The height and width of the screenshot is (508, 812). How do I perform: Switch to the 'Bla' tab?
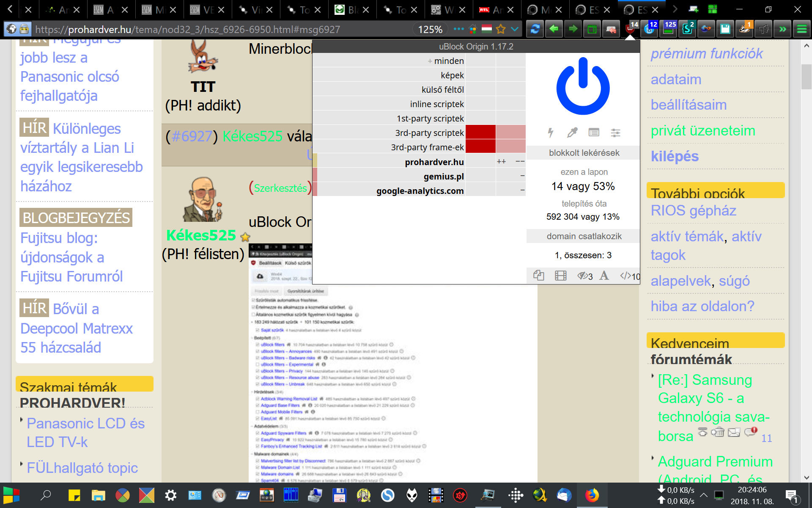click(x=352, y=9)
